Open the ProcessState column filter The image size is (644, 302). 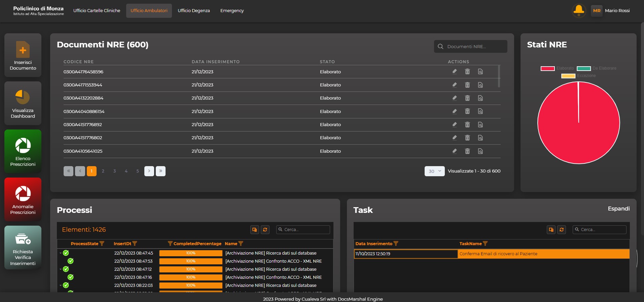point(102,244)
